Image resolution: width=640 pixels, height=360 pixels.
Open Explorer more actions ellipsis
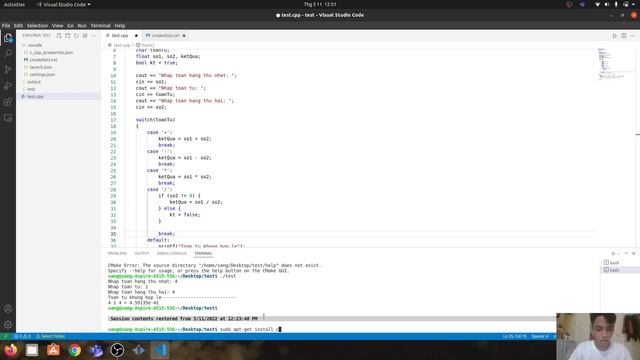[93, 36]
